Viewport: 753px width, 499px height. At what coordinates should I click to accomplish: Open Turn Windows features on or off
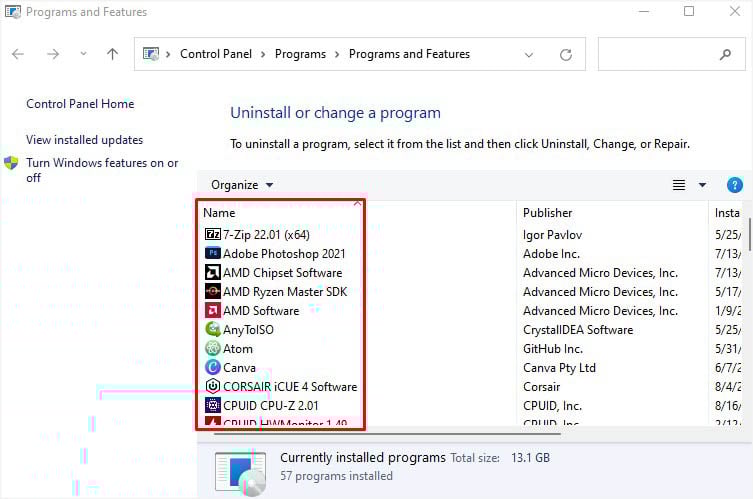click(102, 170)
